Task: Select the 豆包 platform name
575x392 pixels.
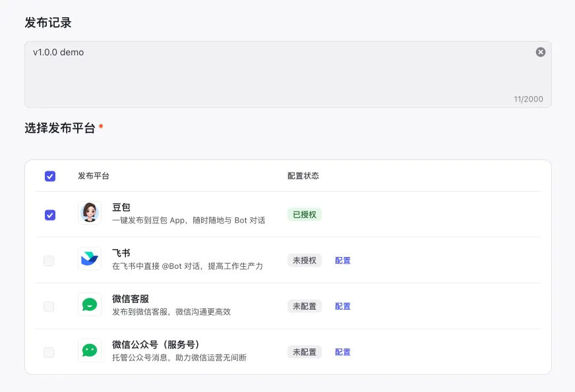Action: [x=121, y=208]
